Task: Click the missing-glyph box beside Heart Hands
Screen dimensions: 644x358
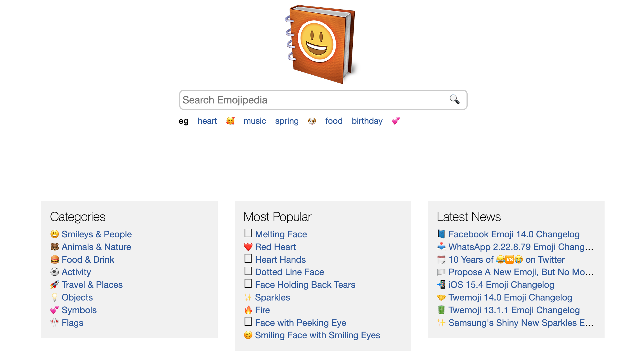Action: pyautogui.click(x=248, y=258)
